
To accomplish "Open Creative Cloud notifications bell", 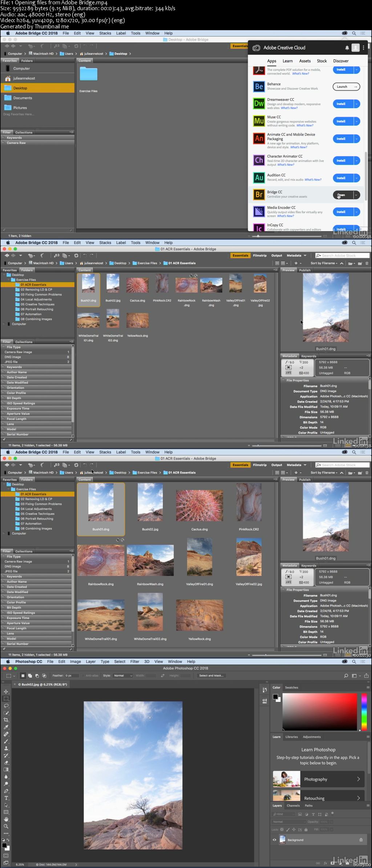I will [347, 48].
